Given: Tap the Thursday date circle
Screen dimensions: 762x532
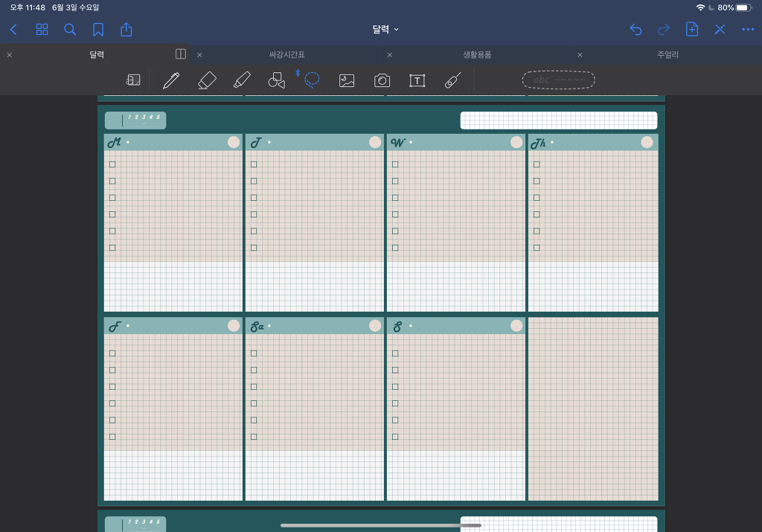Looking at the screenshot, I should coord(647,142).
